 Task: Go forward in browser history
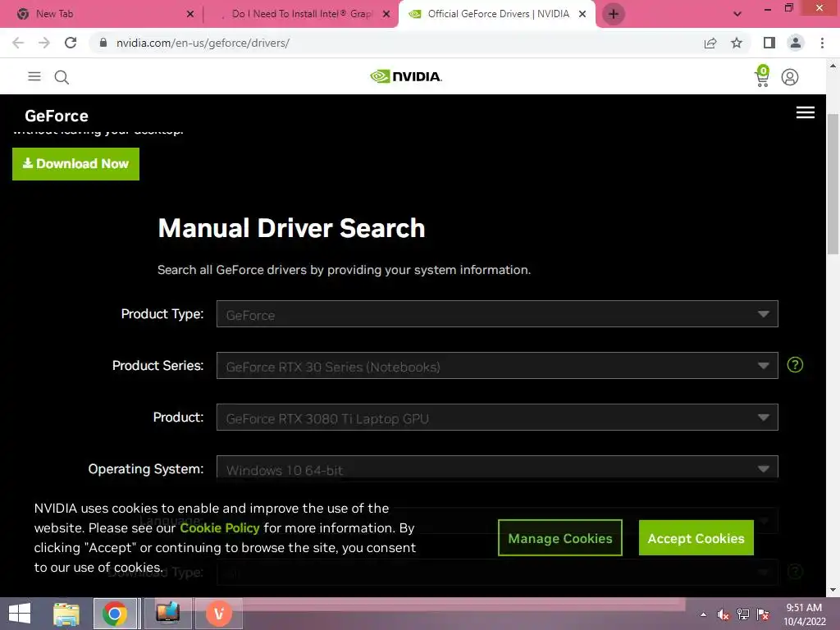pos(44,43)
